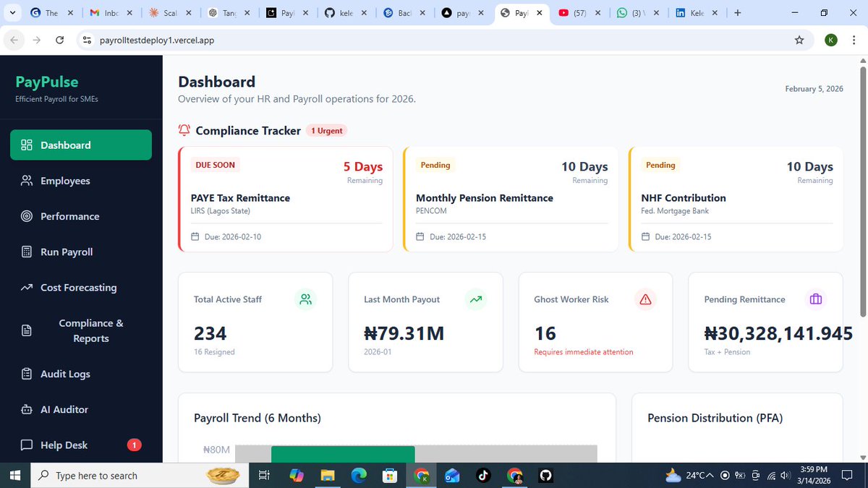This screenshot has height=488, width=868.
Task: Open Cost Forecasting page
Action: 81,287
